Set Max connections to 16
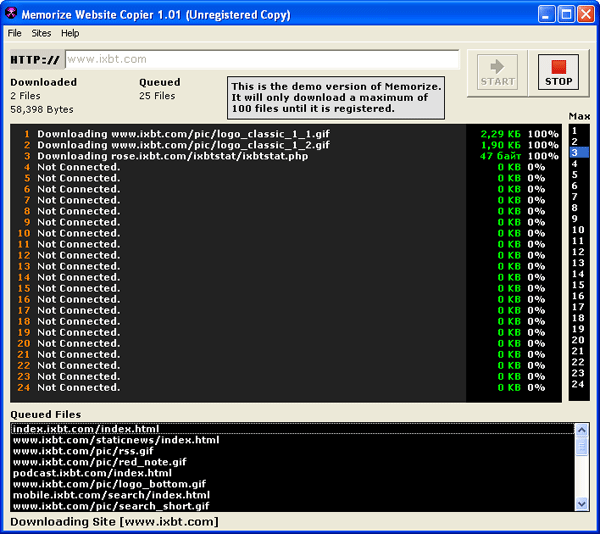Viewport: 600px width, 534px height. (x=578, y=296)
